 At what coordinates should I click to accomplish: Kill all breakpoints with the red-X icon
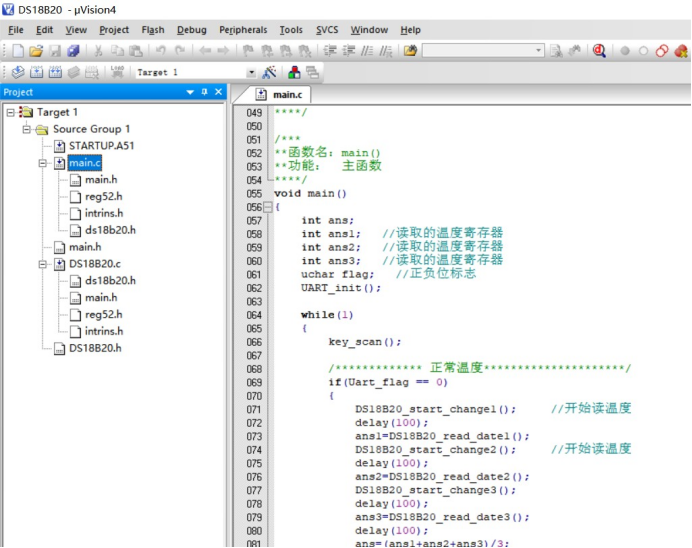tap(681, 51)
